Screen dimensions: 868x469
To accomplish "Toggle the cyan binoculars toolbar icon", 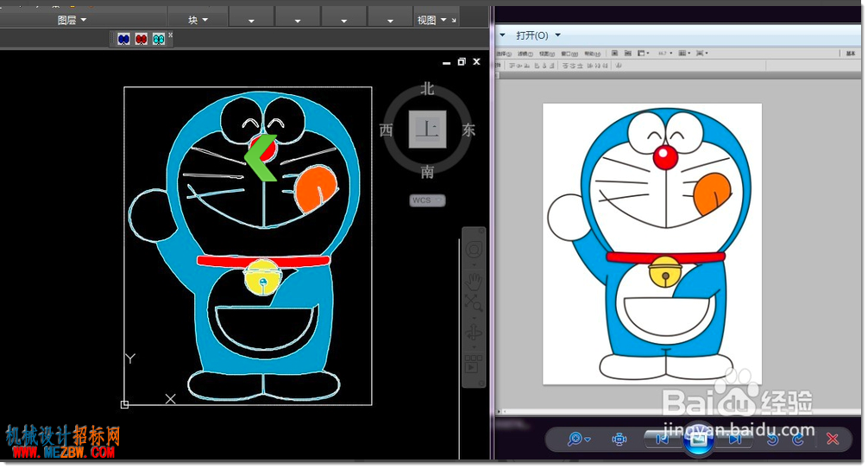I will tap(159, 39).
